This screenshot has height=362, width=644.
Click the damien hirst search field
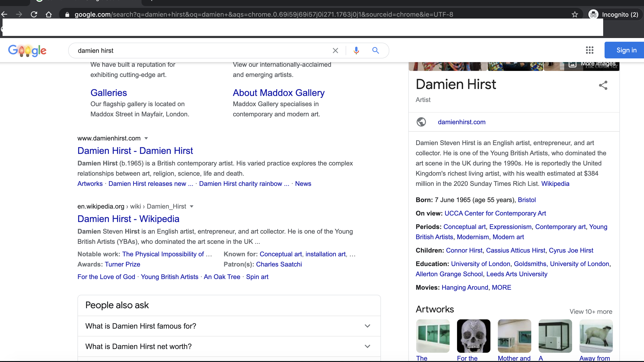tap(200, 51)
